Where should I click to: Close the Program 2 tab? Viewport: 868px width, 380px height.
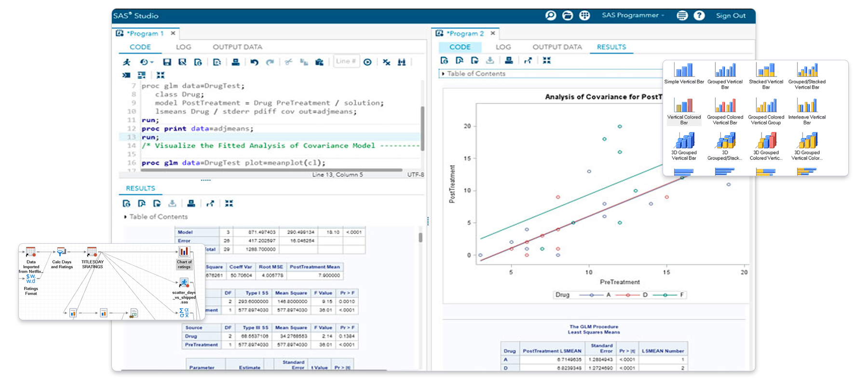pyautogui.click(x=493, y=33)
